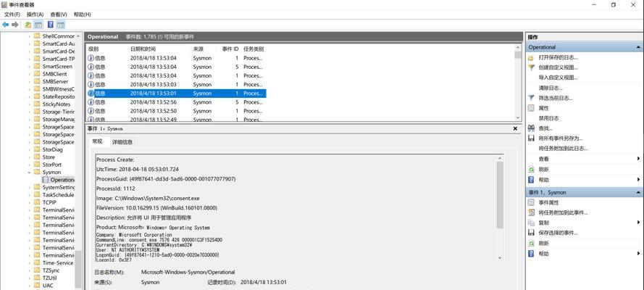Click 禁用日志 in the actions pane

click(x=548, y=118)
